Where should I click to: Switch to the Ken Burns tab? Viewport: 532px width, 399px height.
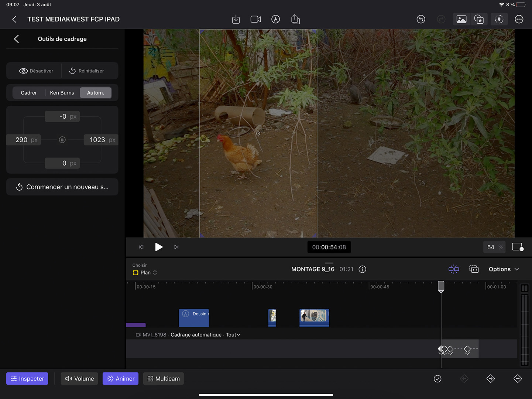pos(62,93)
